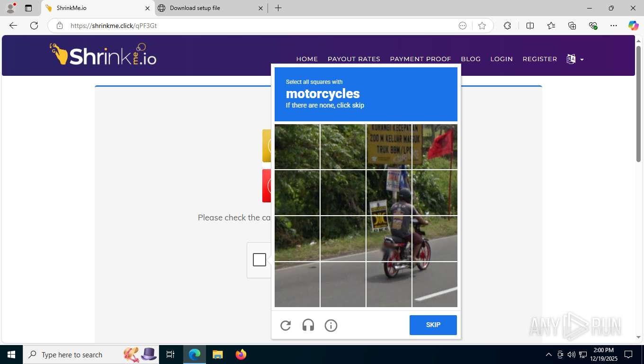Image resolution: width=644 pixels, height=364 pixels.
Task: Open the tab actions menu
Action: [28, 8]
